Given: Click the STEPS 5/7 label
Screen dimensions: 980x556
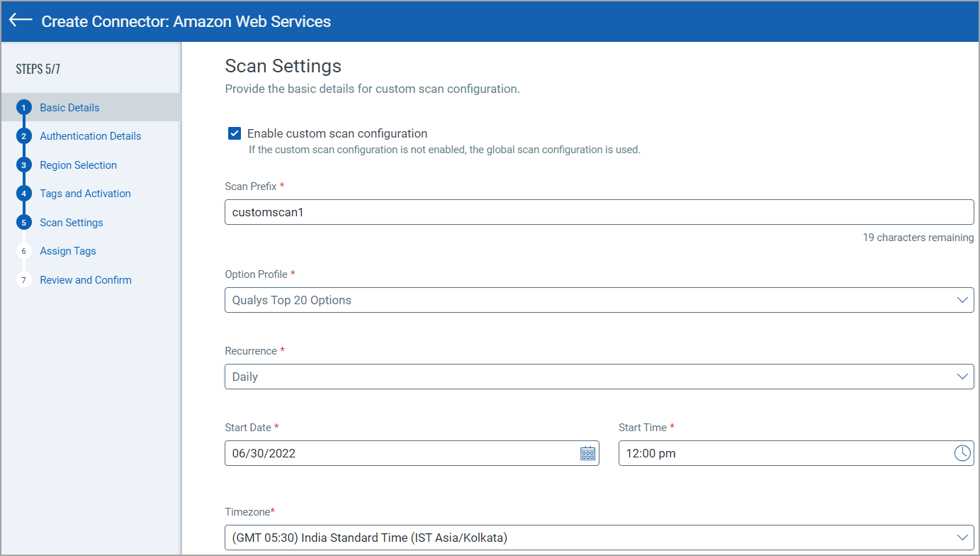Looking at the screenshot, I should coord(38,69).
